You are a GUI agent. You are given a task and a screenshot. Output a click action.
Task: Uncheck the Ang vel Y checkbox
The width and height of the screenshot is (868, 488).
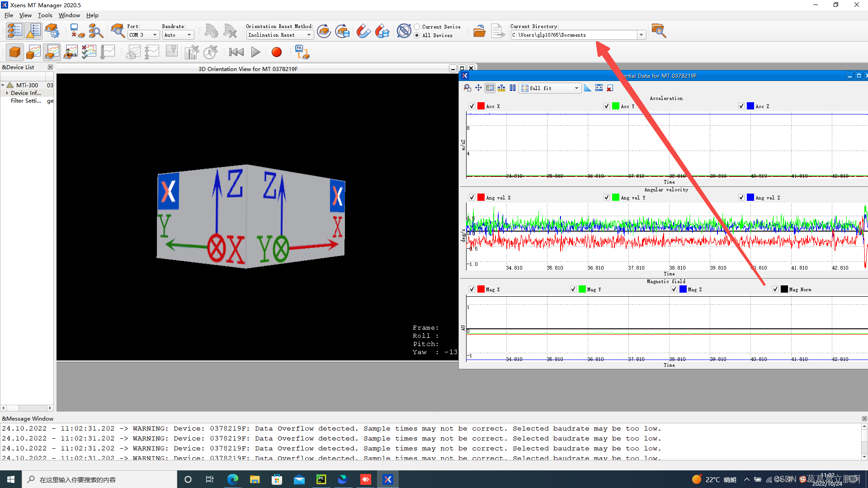(607, 197)
